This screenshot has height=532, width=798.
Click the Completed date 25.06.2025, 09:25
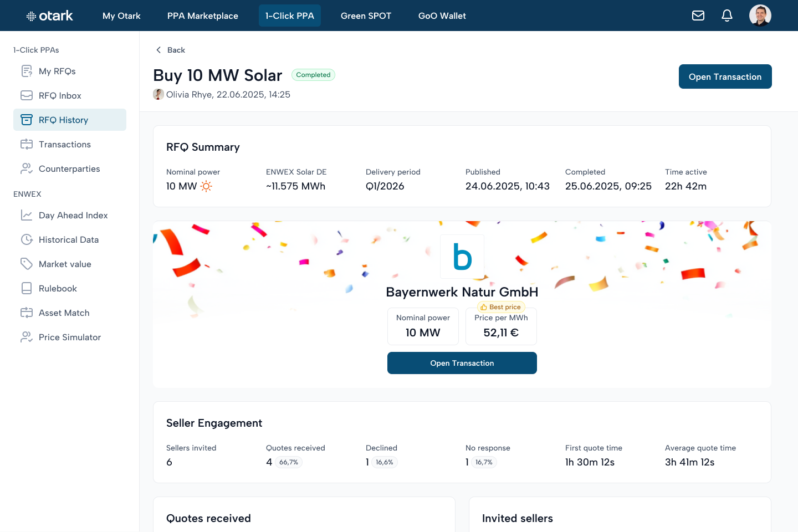coord(608,186)
